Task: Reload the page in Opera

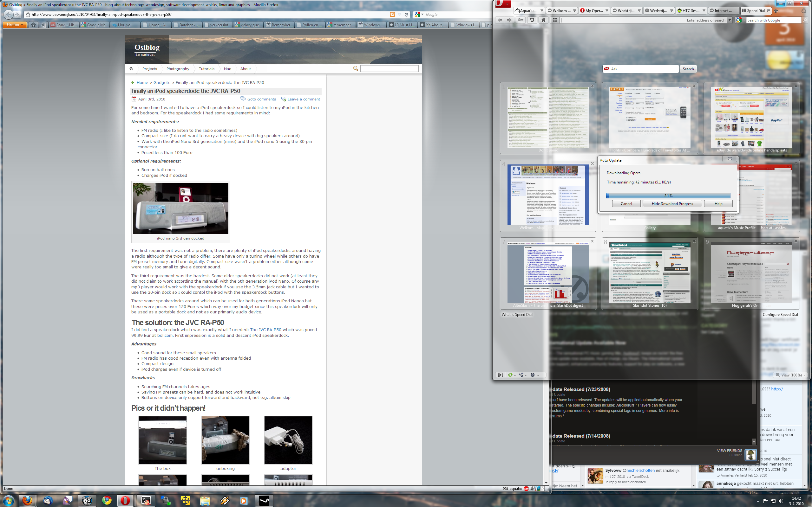Action: click(532, 20)
